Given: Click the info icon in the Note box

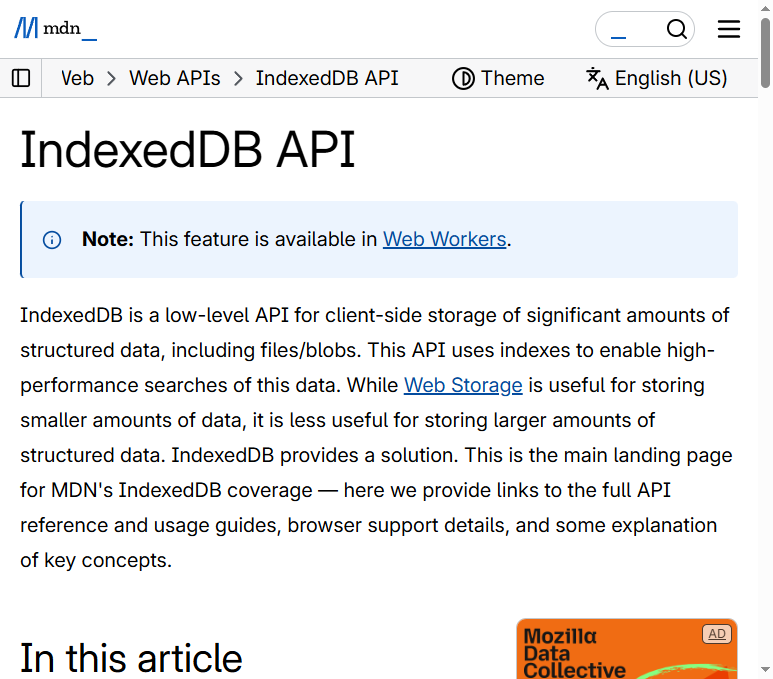Looking at the screenshot, I should pyautogui.click(x=52, y=240).
